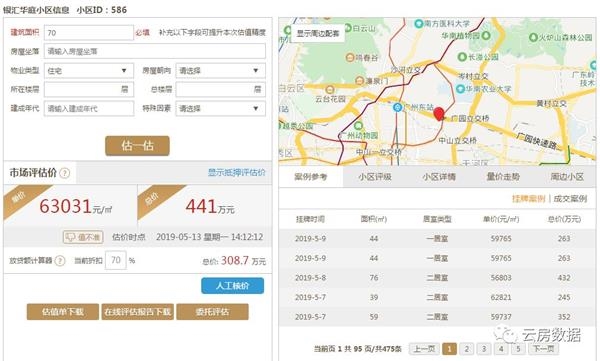The width and height of the screenshot is (600, 361).
Task: Select page 3 in pagination
Action: (x=484, y=349)
